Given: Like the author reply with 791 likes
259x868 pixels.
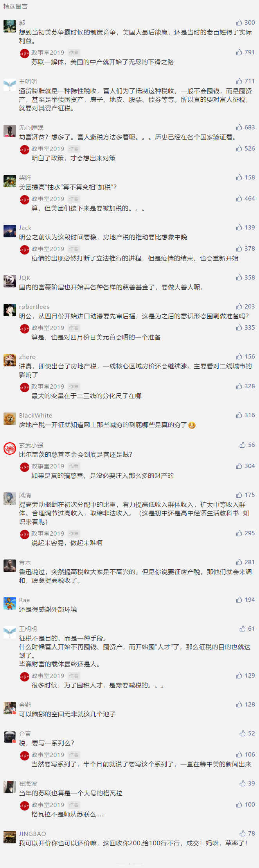Looking at the screenshot, I should (239, 52).
